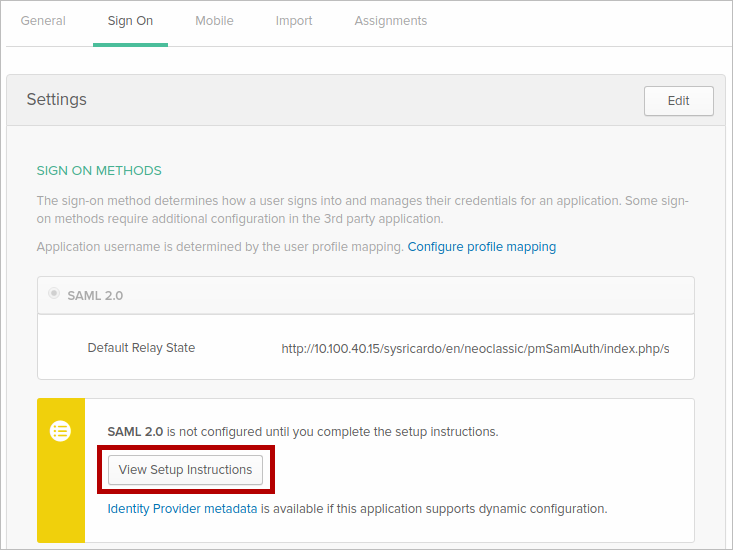Click the SIGN ON METHODS section title
This screenshot has height=550, width=733.
tap(99, 171)
